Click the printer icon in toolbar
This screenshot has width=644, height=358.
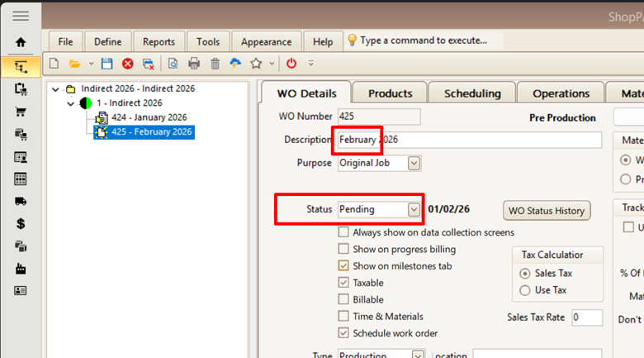194,64
